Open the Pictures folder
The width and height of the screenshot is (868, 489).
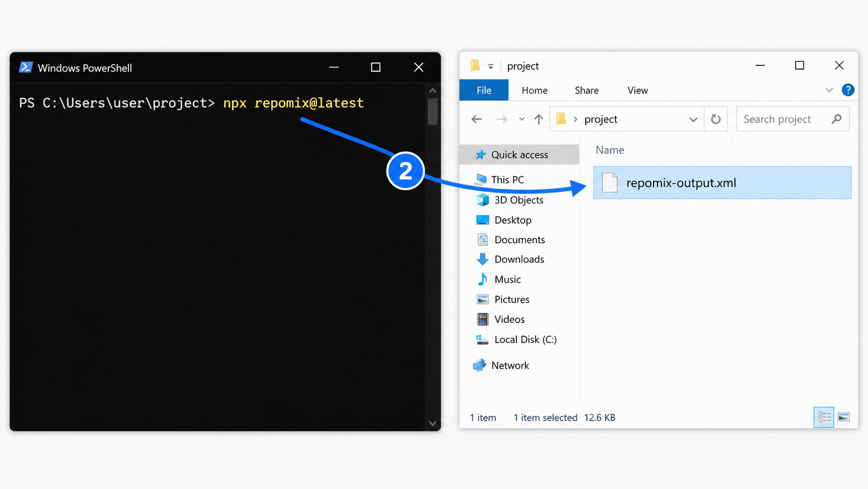click(x=512, y=300)
